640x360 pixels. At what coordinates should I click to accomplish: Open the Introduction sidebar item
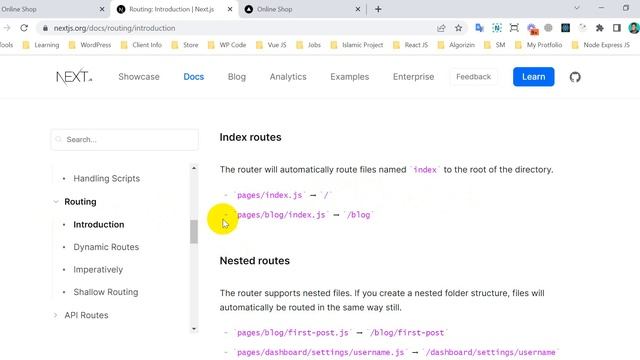99,224
